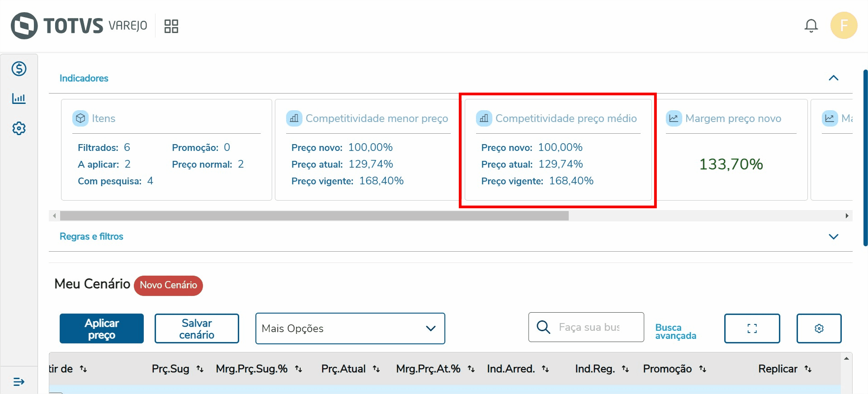This screenshot has width=868, height=394.
Task: Open the table settings gear button
Action: 819,328
